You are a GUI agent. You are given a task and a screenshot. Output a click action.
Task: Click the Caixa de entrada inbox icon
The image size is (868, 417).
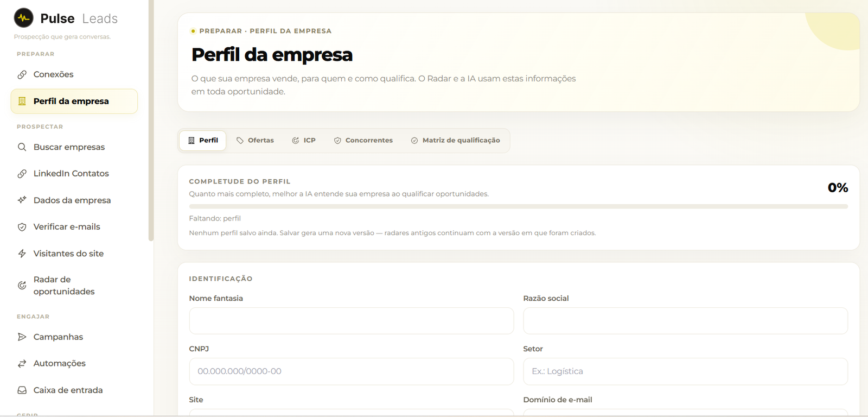22,390
